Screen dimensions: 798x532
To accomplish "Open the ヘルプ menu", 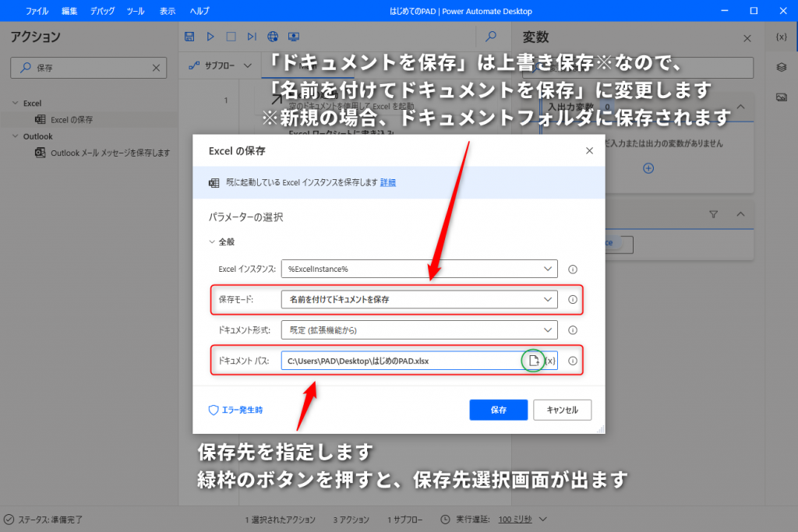I will point(199,11).
